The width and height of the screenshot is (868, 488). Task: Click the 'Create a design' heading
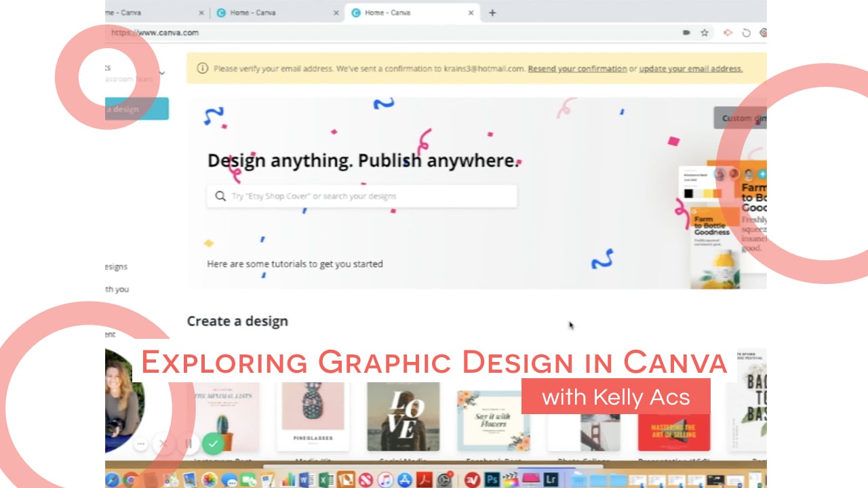[x=237, y=321]
